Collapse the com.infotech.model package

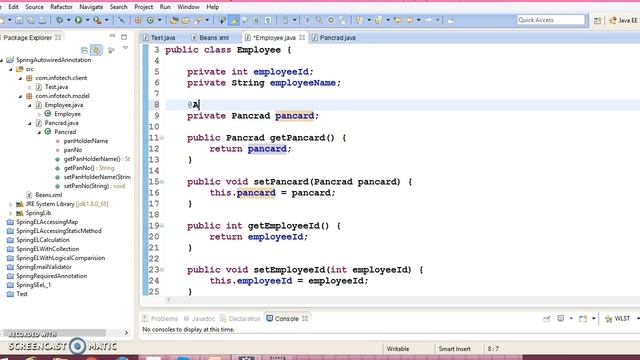(20, 96)
